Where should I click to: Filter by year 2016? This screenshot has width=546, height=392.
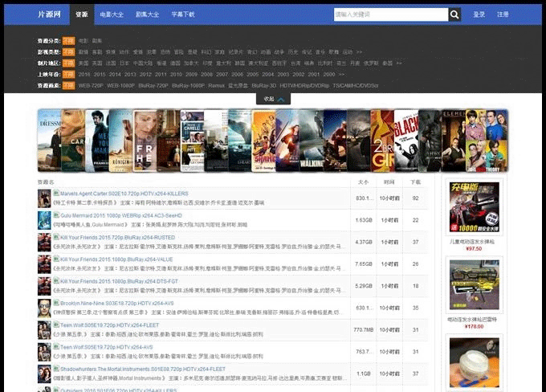84,74
